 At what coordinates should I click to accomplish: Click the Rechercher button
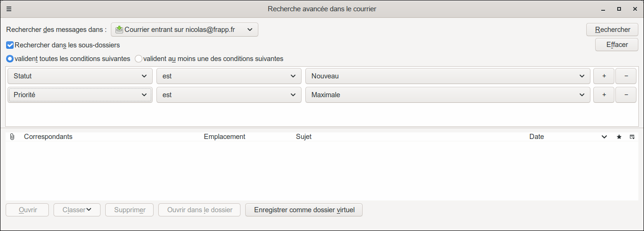pos(613,30)
